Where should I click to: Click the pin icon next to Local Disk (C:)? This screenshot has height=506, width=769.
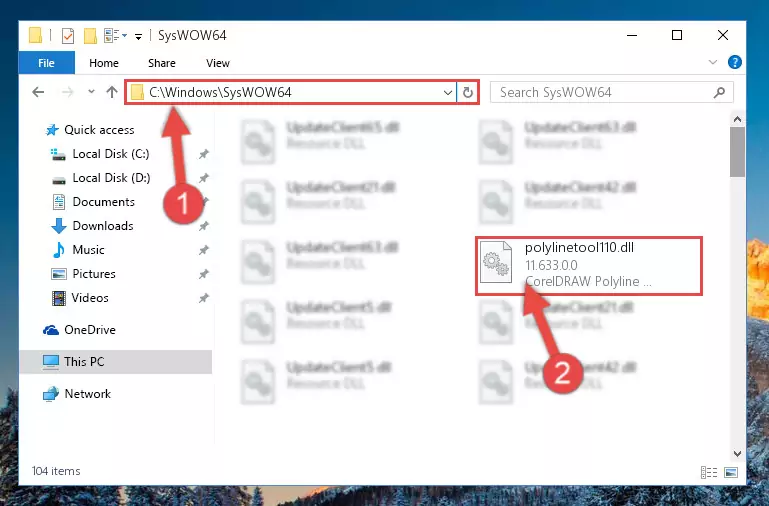click(204, 154)
